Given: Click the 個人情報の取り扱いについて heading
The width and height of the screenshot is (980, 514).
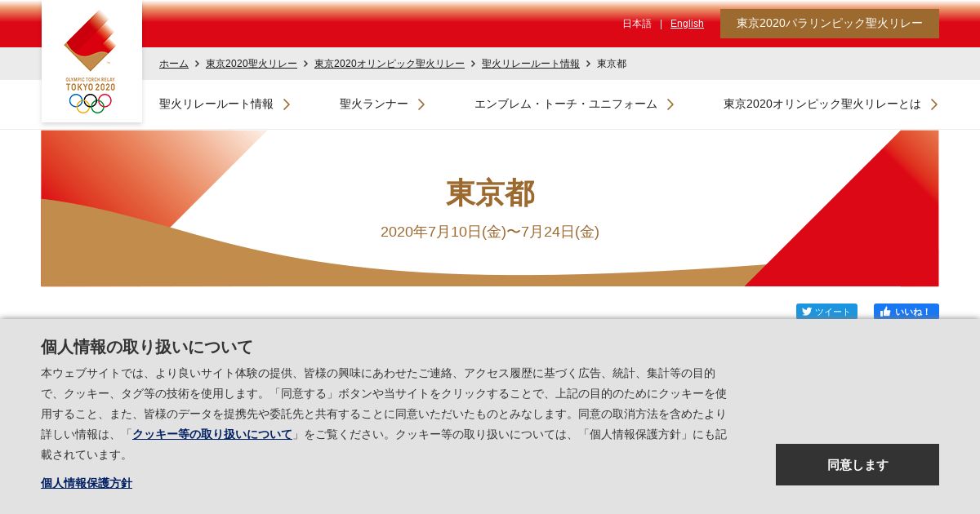Looking at the screenshot, I should 147,347.
